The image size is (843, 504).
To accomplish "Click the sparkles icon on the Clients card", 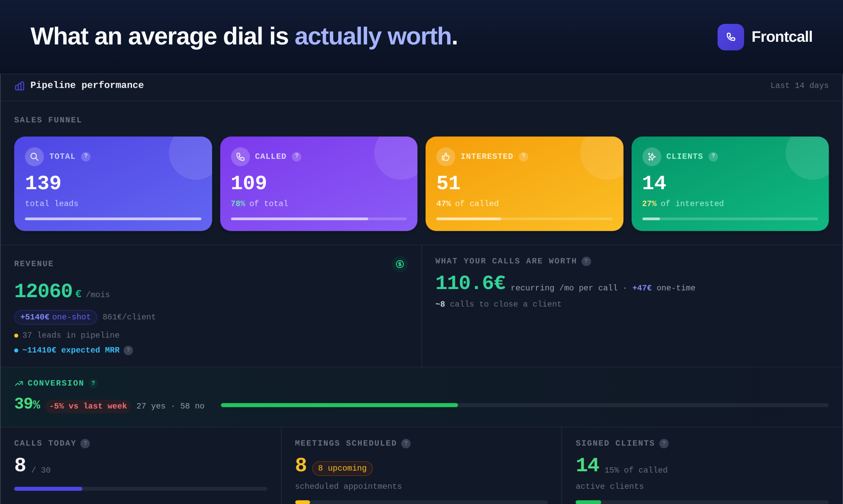I will click(x=651, y=157).
